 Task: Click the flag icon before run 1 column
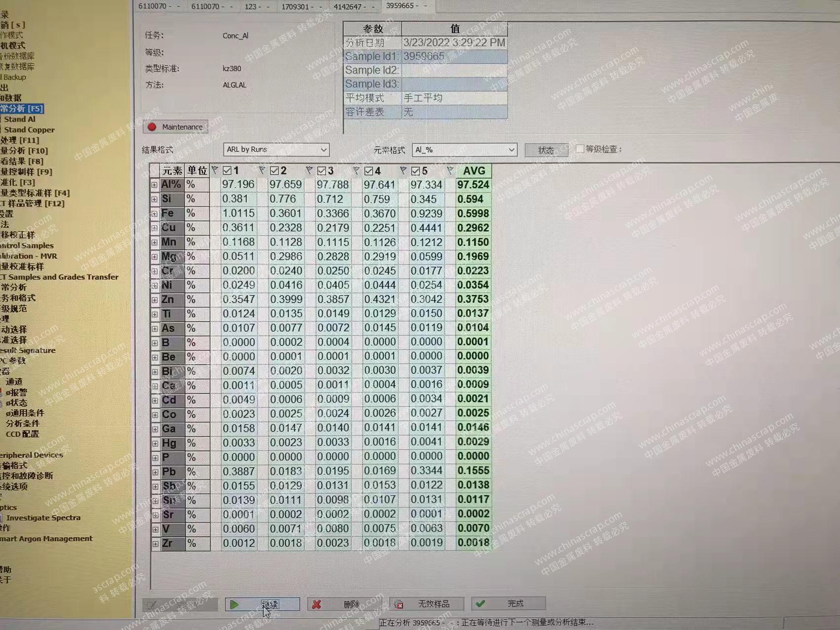(x=215, y=170)
